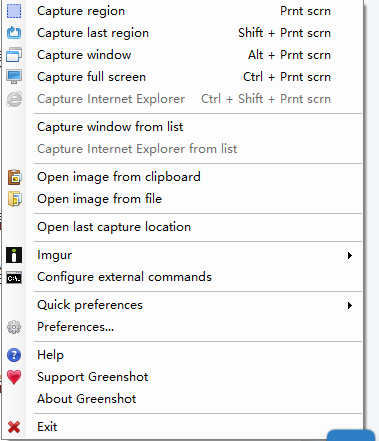Open About Greenshot
Screen dimensions: 379x441
coord(183,399)
